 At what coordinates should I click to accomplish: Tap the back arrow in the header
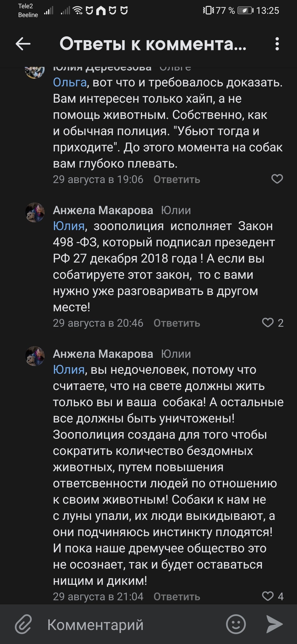23,44
